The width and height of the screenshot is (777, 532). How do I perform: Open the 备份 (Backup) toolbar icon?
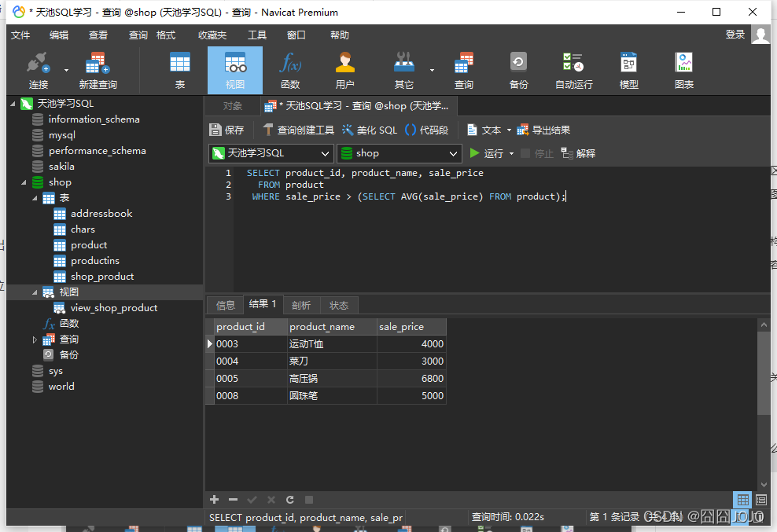point(519,71)
